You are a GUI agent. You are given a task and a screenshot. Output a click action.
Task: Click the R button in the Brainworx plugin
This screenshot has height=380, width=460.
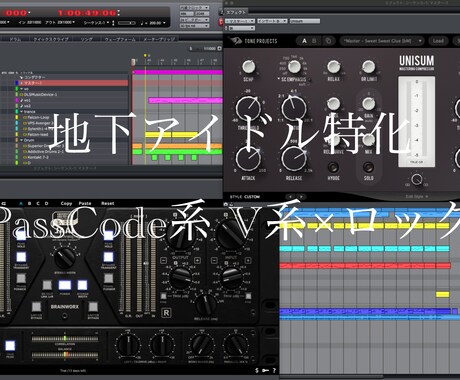[166, 313]
